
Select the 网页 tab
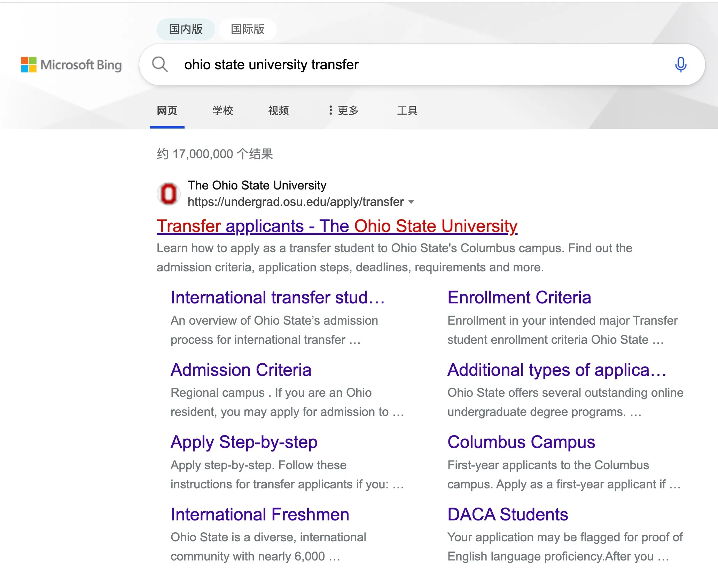pyautogui.click(x=167, y=110)
